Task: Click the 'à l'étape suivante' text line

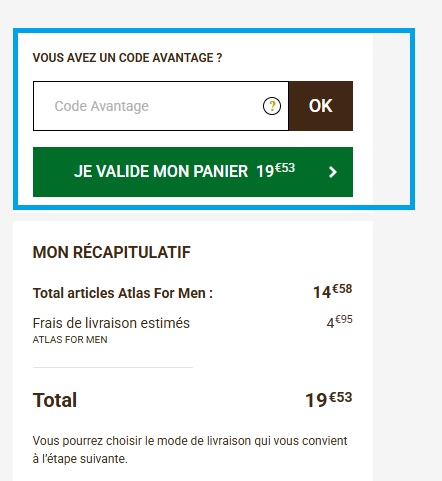Action: click(80, 459)
